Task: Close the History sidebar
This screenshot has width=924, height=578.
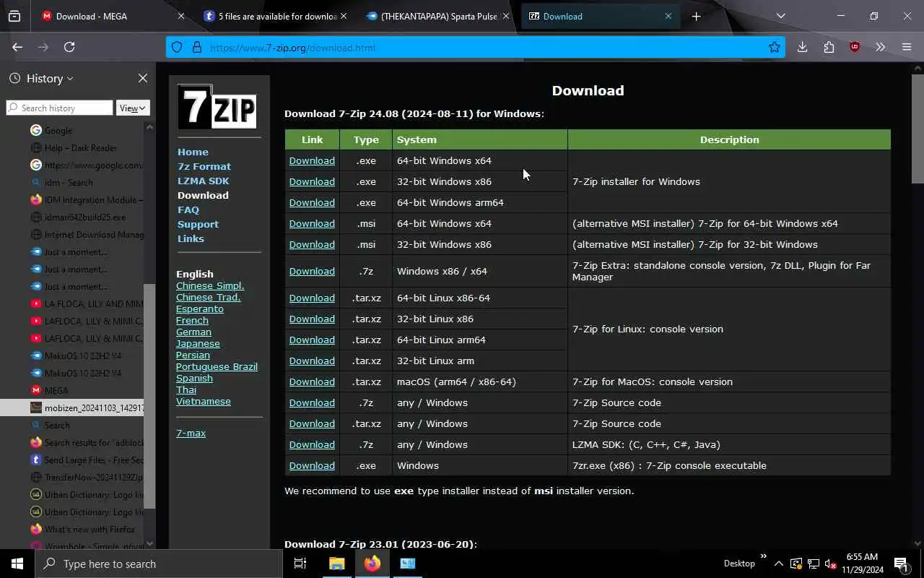Action: coord(143,78)
